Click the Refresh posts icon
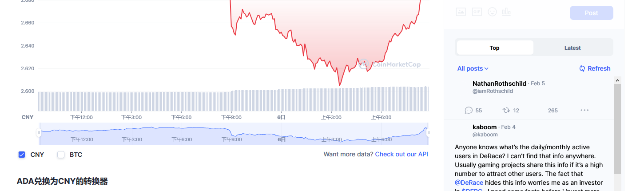Screen dimensions: 644x191 [x=582, y=68]
